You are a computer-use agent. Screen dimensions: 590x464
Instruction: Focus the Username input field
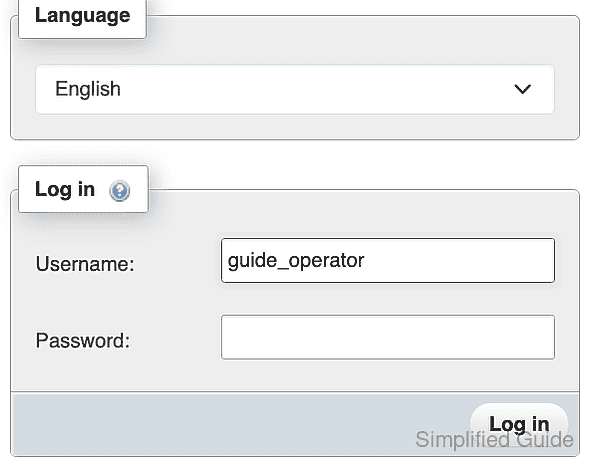coord(388,260)
